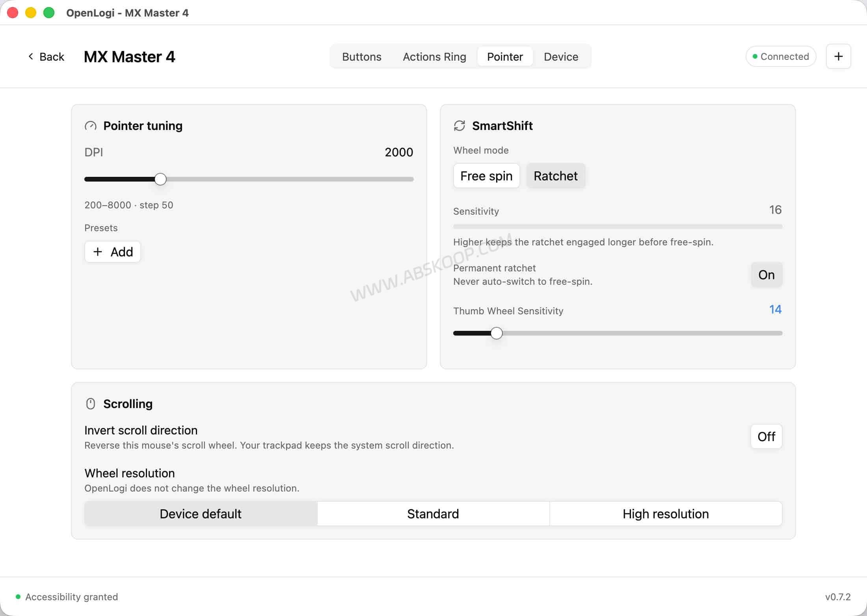Go back using the Back button

pyautogui.click(x=46, y=57)
